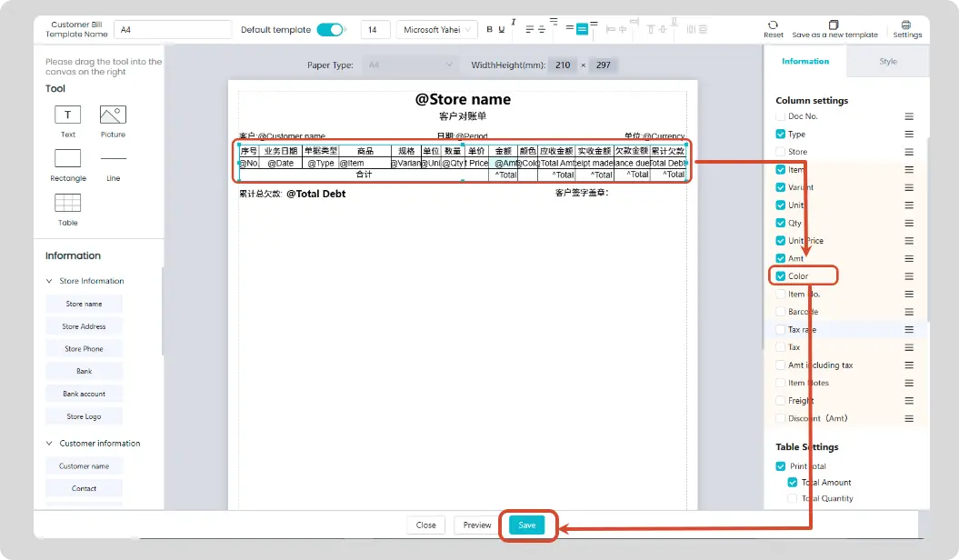
Task: Select the Picture tool icon
Action: point(113,115)
